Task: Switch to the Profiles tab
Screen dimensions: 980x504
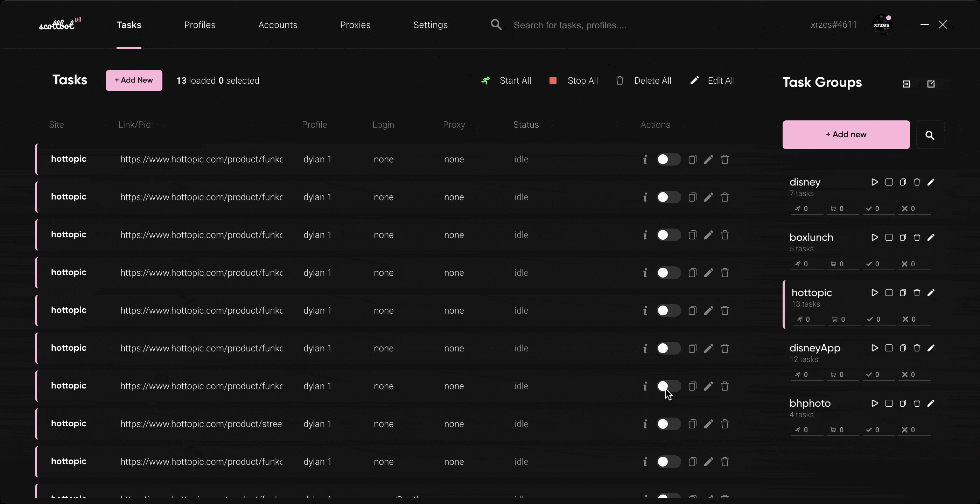Action: (x=199, y=25)
